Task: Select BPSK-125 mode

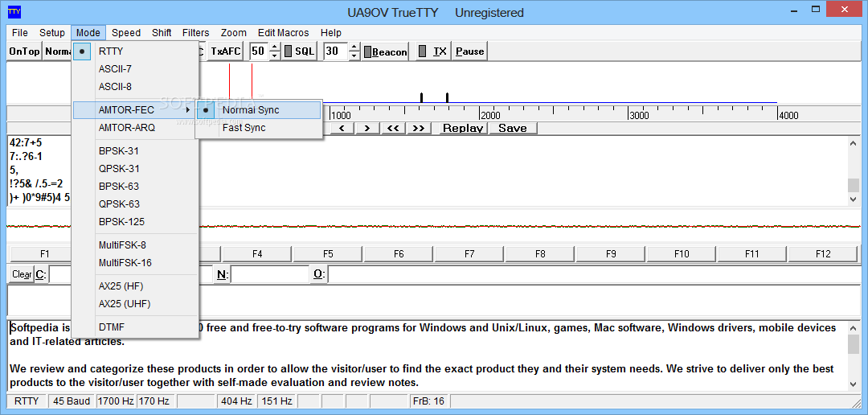Action: tap(135, 222)
